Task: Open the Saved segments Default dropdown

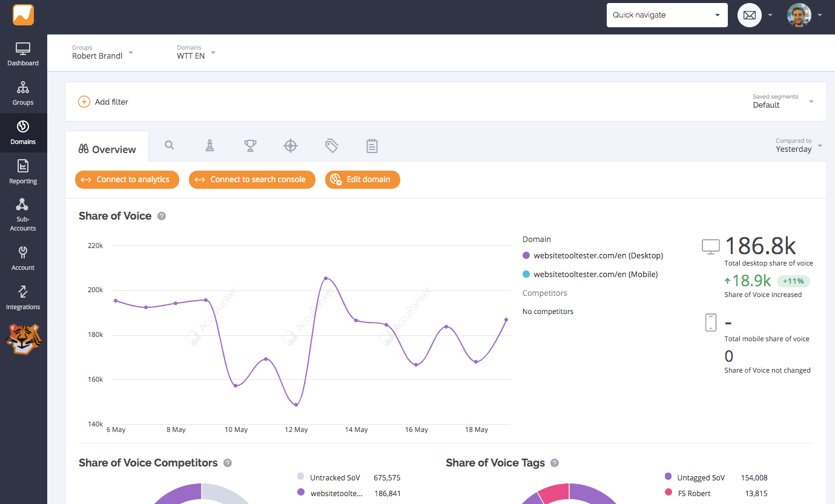Action: click(x=783, y=101)
